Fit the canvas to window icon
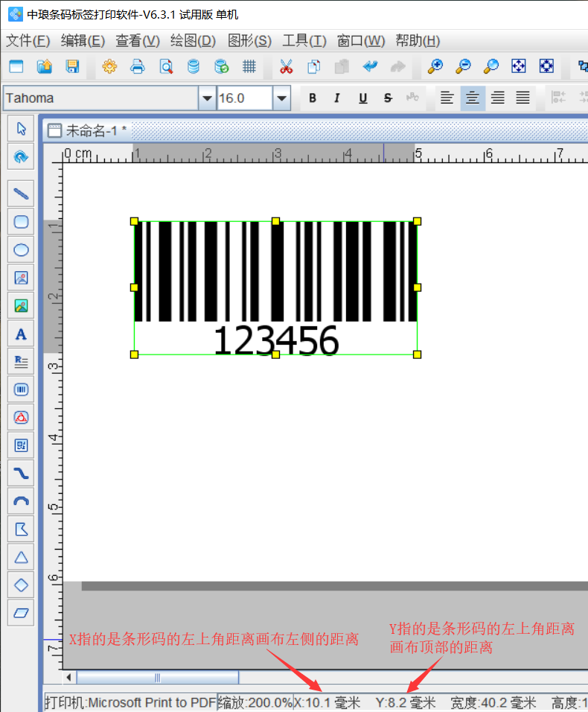This screenshot has height=712, width=588. click(x=519, y=67)
